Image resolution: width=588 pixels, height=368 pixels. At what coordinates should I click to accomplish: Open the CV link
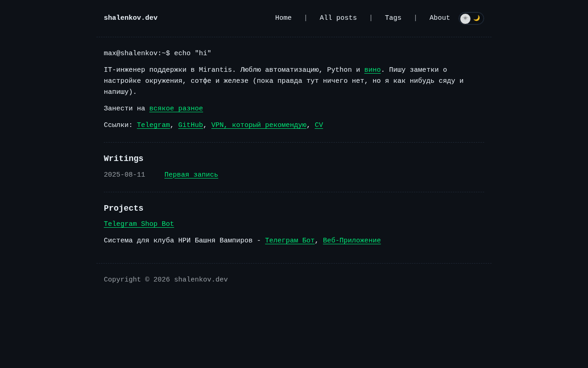point(319,125)
